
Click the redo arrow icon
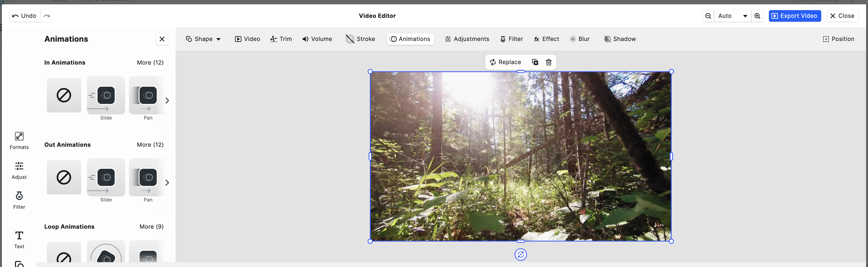pos(47,16)
